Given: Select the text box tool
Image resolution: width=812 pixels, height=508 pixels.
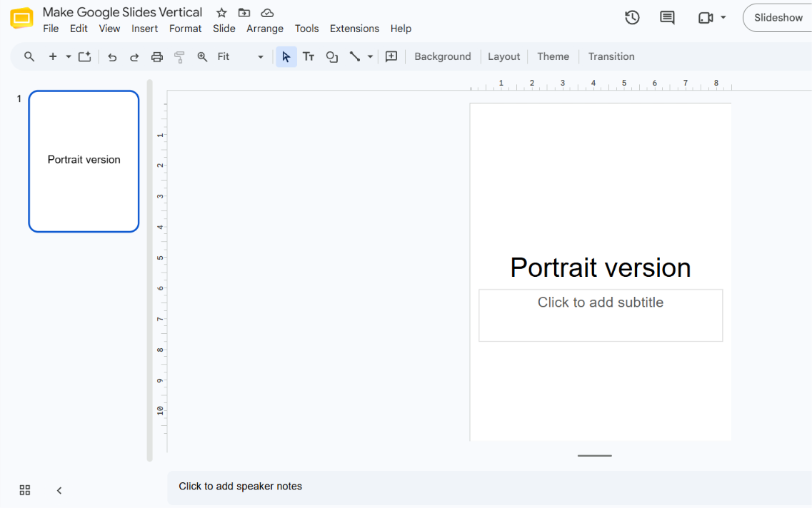Looking at the screenshot, I should pyautogui.click(x=309, y=57).
